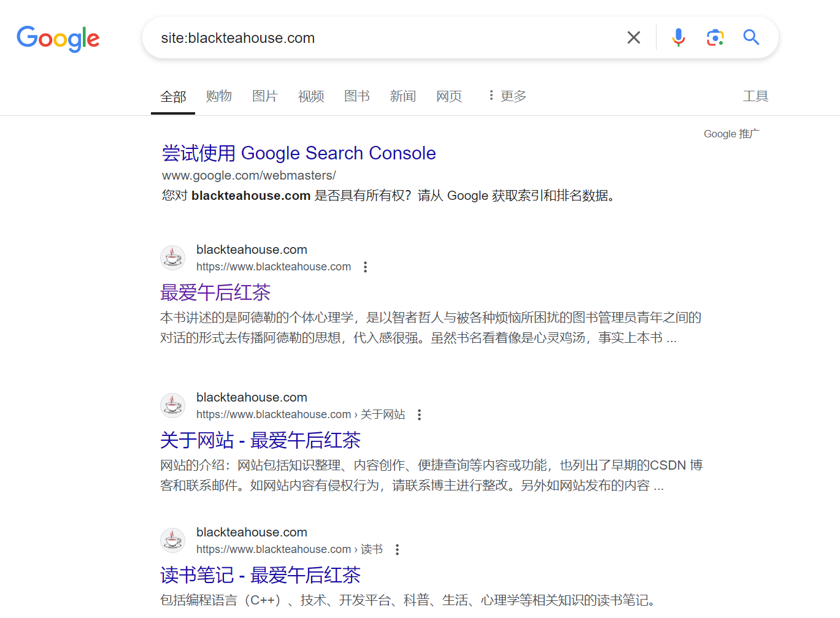Switch to the 图片 tab
Image resolution: width=840 pixels, height=618 pixels.
click(x=265, y=96)
